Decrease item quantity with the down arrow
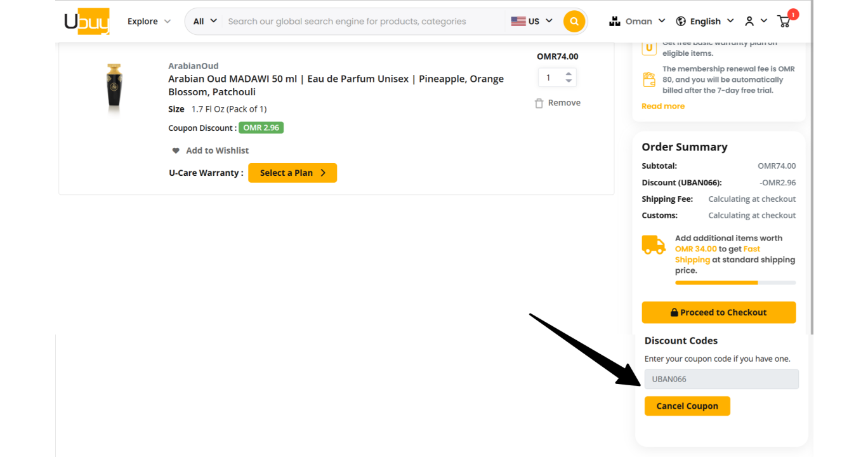The height and width of the screenshot is (457, 868). click(569, 81)
